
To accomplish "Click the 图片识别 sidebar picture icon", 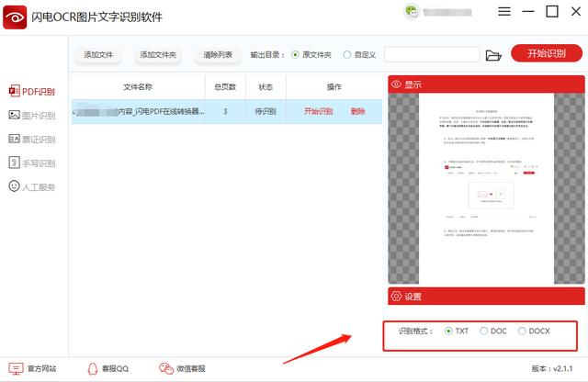I will (x=14, y=115).
